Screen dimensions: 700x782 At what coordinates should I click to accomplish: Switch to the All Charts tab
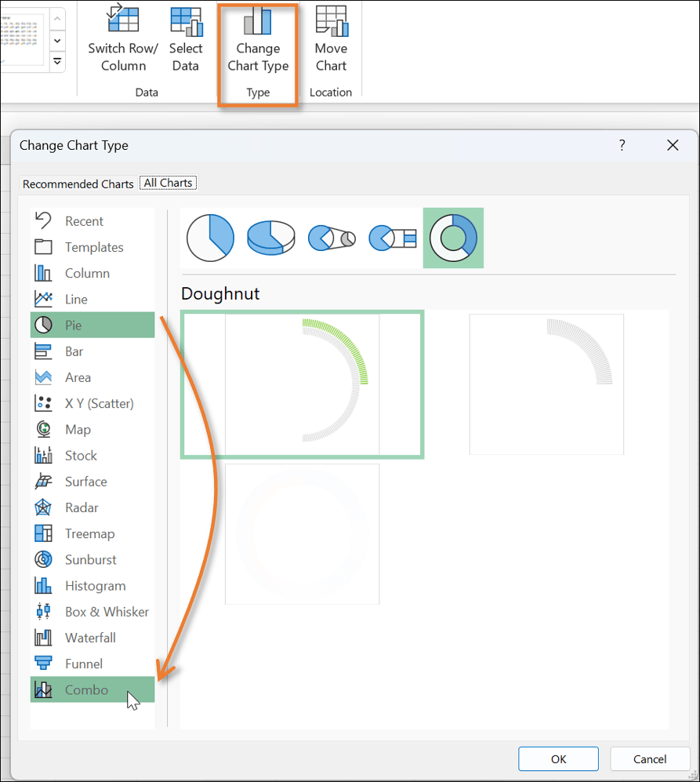pos(168,183)
